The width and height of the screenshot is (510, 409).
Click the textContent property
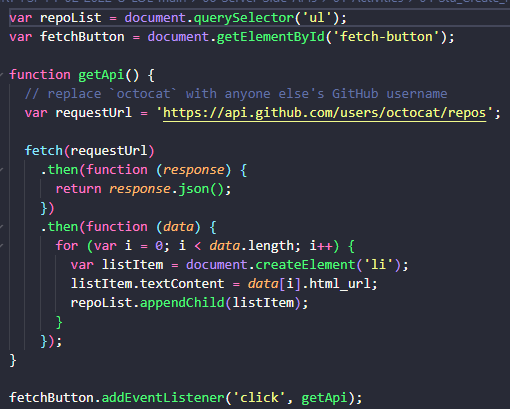click(x=182, y=284)
